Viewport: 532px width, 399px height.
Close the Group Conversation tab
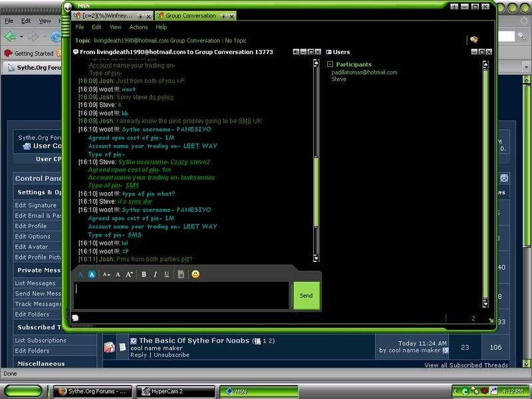pyautogui.click(x=231, y=16)
